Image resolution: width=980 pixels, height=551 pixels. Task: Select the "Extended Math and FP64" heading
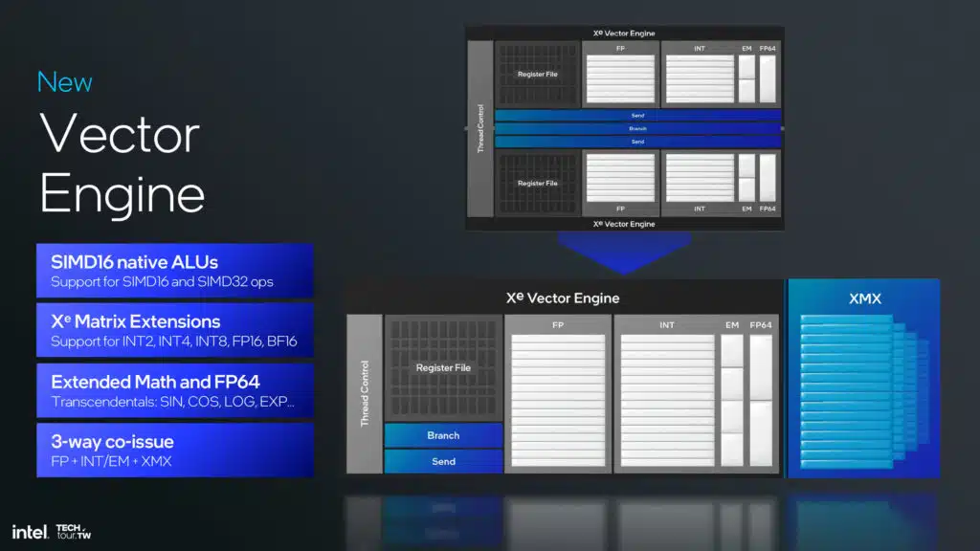coord(155,382)
